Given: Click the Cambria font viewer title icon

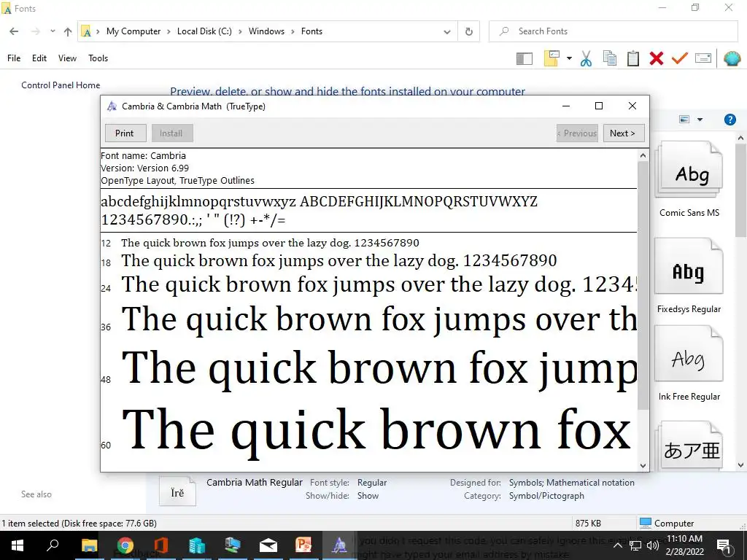Looking at the screenshot, I should (112, 106).
